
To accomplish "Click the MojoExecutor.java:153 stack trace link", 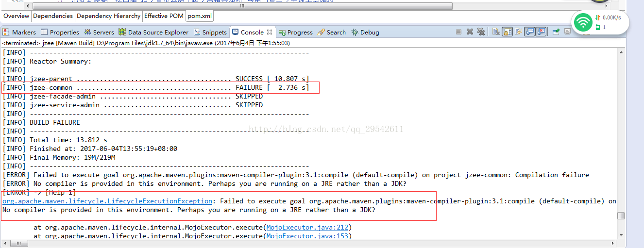I will click(307, 236).
